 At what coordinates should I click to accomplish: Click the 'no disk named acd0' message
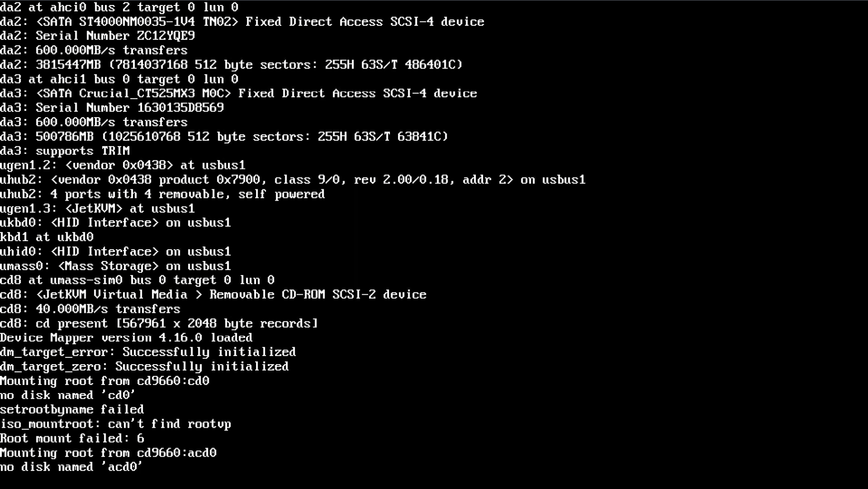coord(71,467)
